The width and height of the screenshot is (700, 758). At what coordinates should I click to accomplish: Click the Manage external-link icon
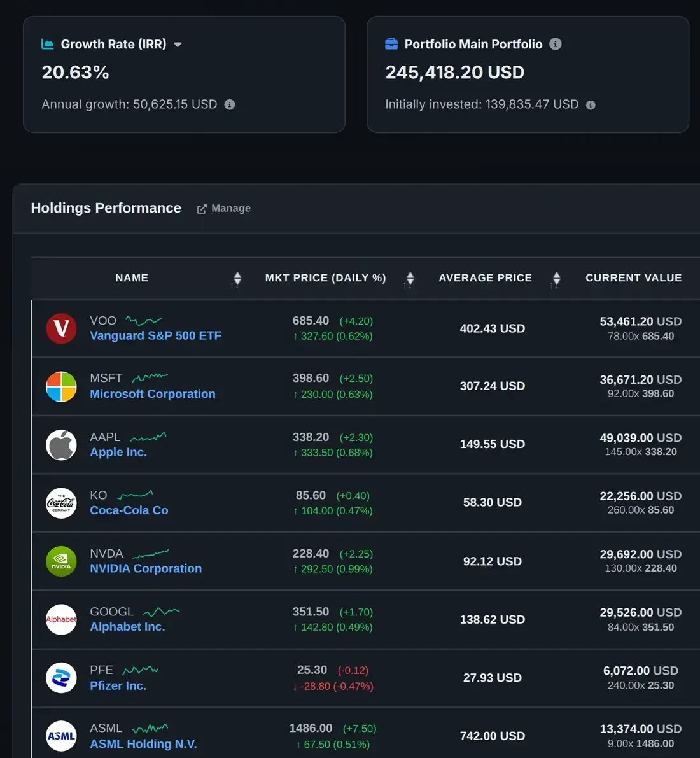pyautogui.click(x=202, y=209)
